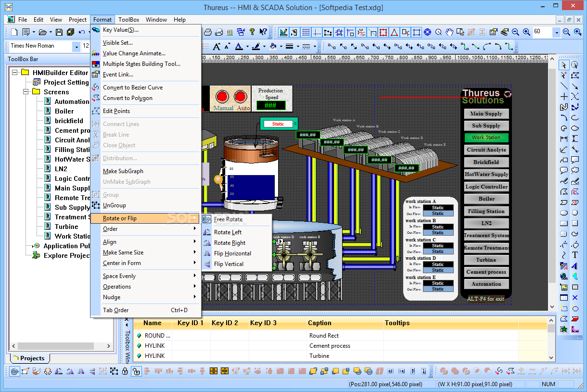Screen dimensions: 587x392
Task: Open the font color dropdown arrow
Action: click(x=248, y=47)
